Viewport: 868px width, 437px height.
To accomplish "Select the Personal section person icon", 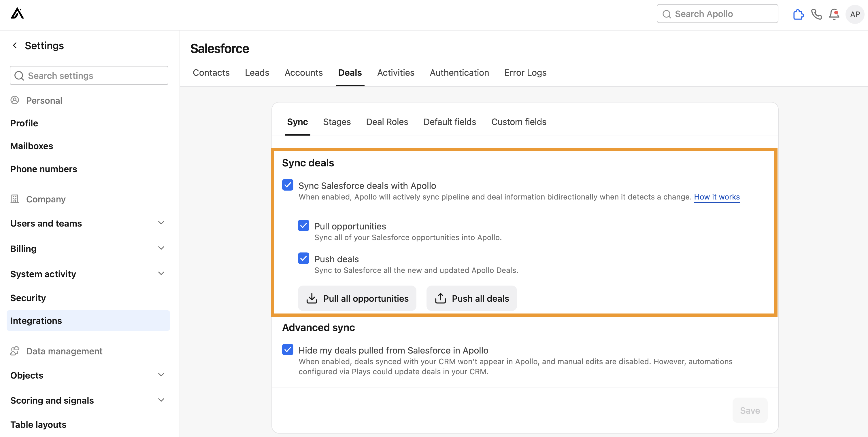I will (x=15, y=100).
